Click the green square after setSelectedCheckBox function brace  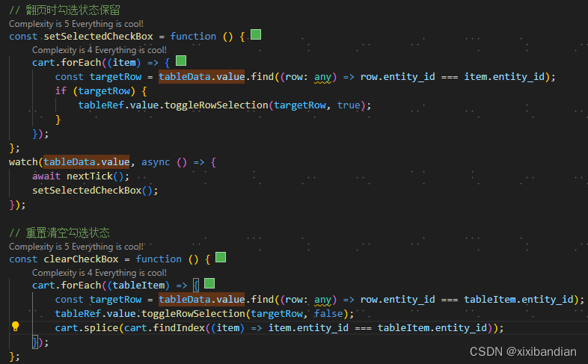(x=256, y=35)
